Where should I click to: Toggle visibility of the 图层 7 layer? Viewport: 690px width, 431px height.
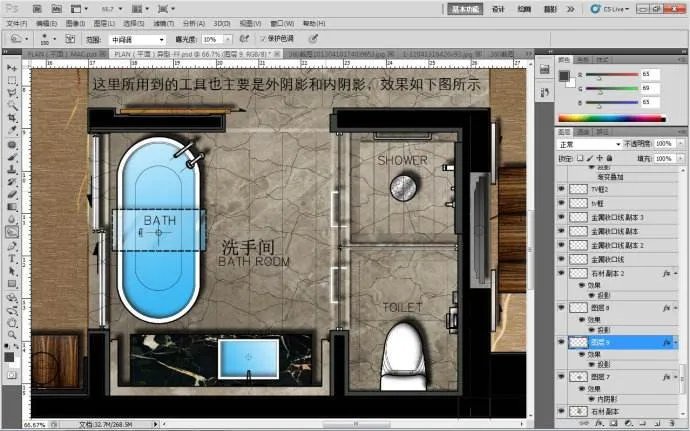click(561, 376)
